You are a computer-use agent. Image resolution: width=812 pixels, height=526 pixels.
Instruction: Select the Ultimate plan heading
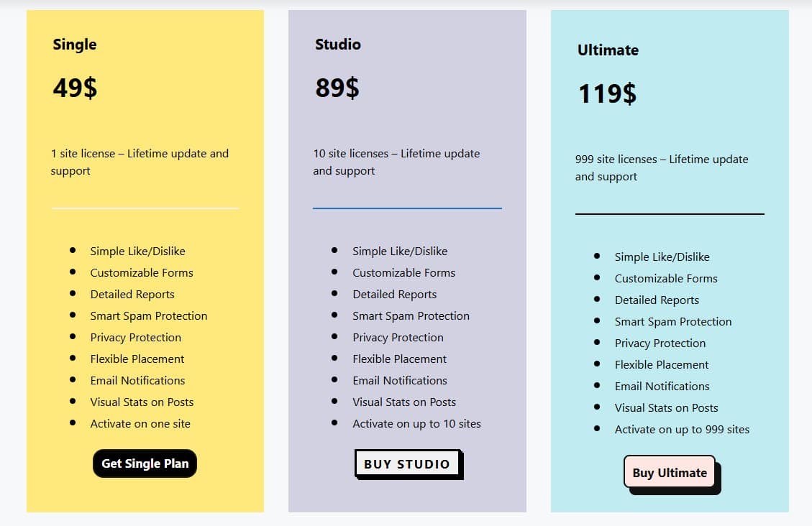(608, 50)
